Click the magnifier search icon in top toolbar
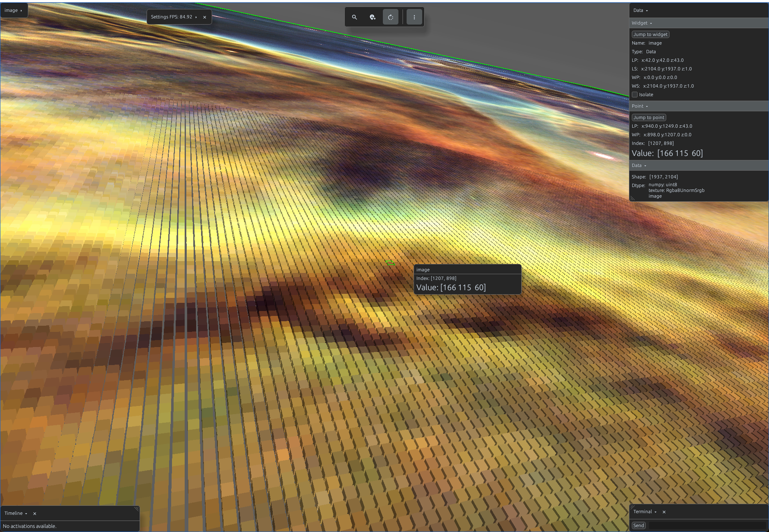Screen dimensions: 769x532 tap(355, 17)
